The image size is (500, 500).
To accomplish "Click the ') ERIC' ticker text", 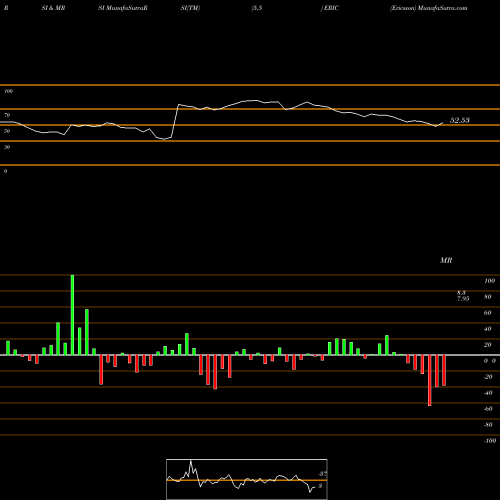I will (330, 8).
